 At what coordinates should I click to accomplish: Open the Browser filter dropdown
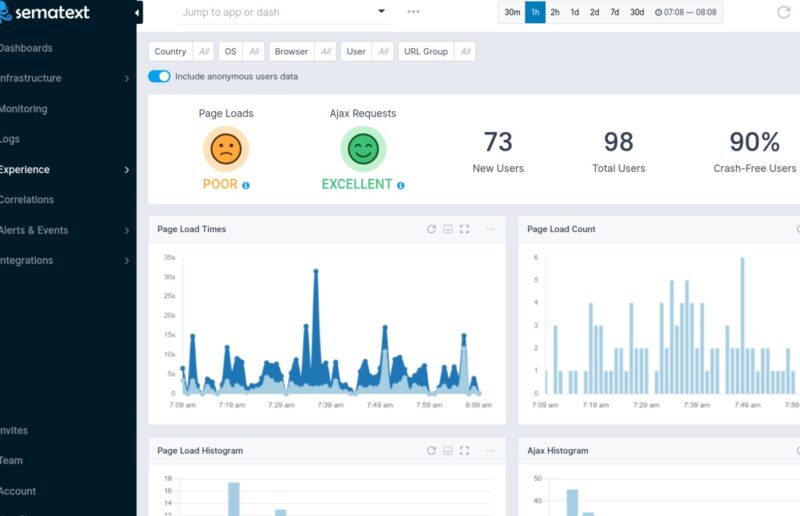pyautogui.click(x=303, y=52)
